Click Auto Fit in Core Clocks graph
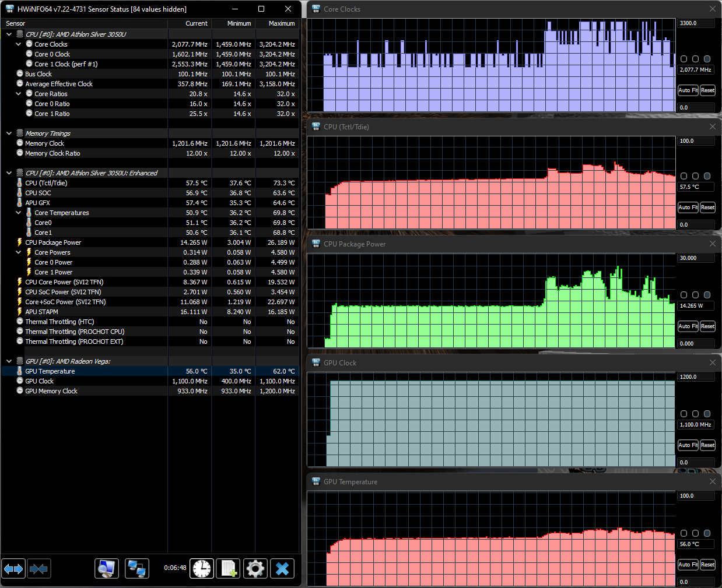 coord(688,90)
